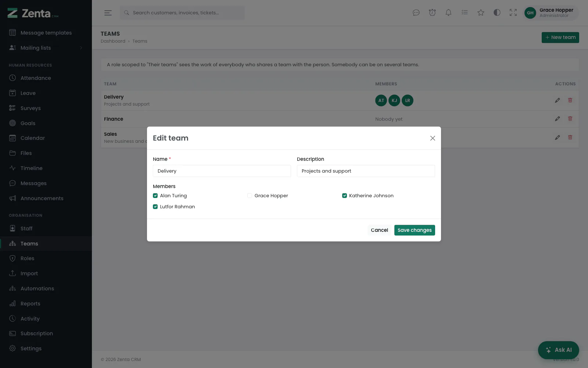Toggle the sidebar hamburger menu
588x368 pixels.
pos(108,13)
